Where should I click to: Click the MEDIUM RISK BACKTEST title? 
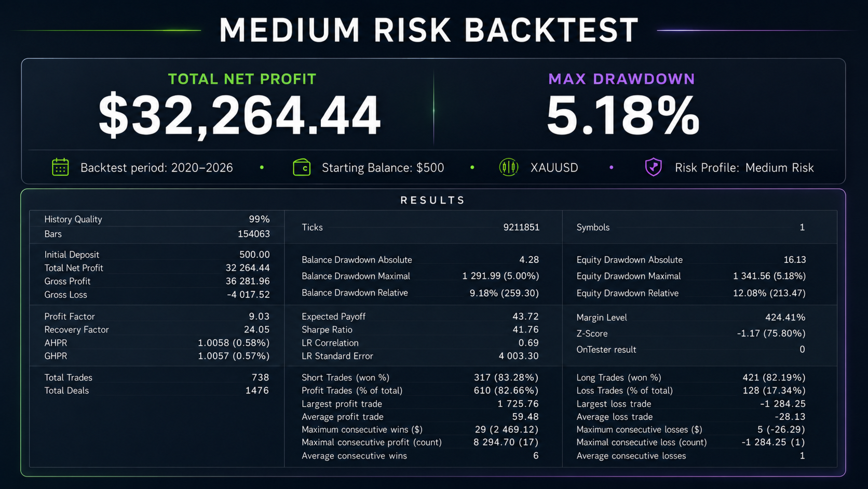click(429, 30)
